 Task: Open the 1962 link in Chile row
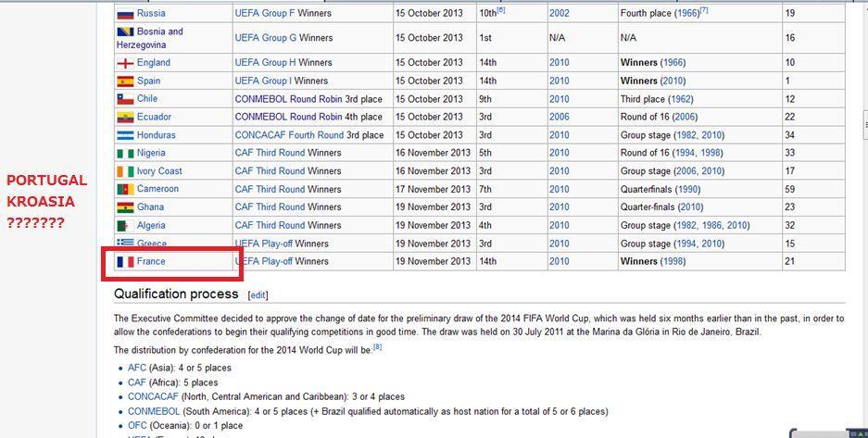(x=680, y=99)
